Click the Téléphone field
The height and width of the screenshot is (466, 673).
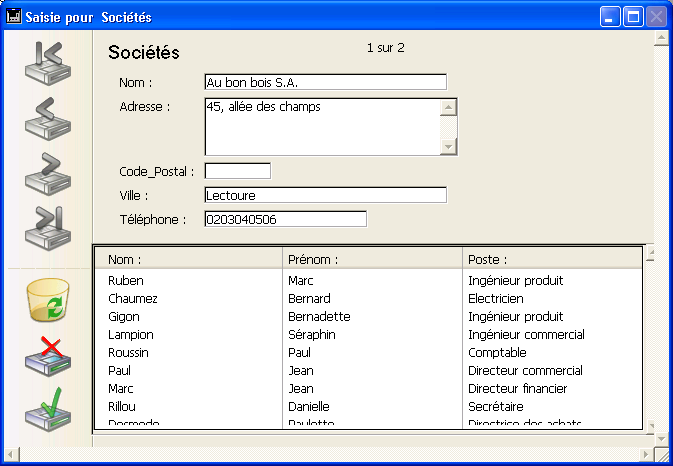(285, 219)
